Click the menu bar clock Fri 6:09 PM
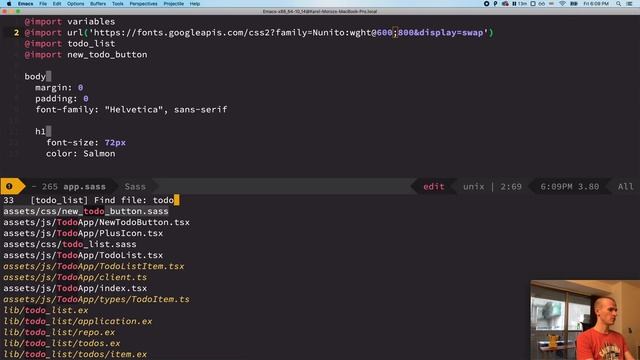Viewport: 640px width, 360px height. coord(596,4)
